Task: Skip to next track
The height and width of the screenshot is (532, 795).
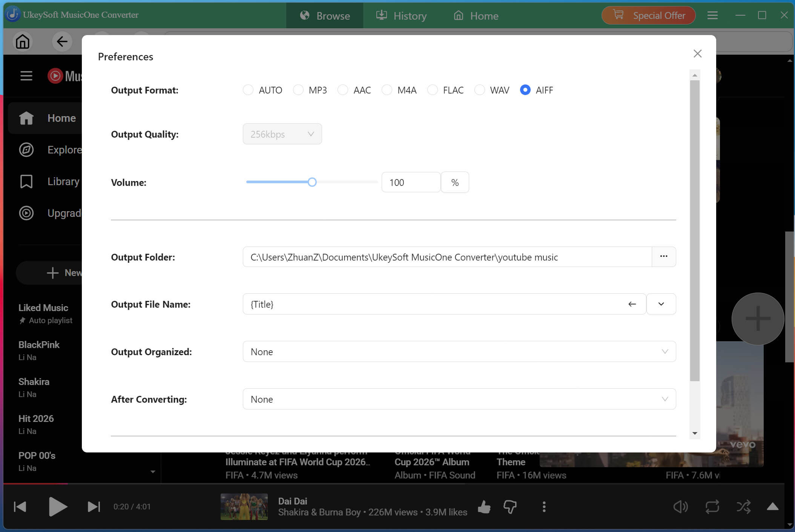Action: point(94,506)
